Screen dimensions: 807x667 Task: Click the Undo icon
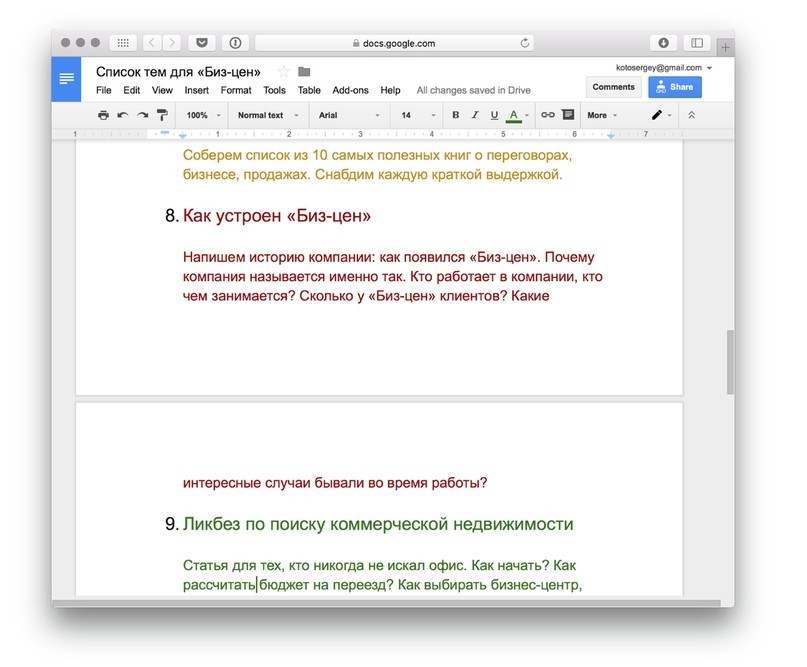coord(122,115)
